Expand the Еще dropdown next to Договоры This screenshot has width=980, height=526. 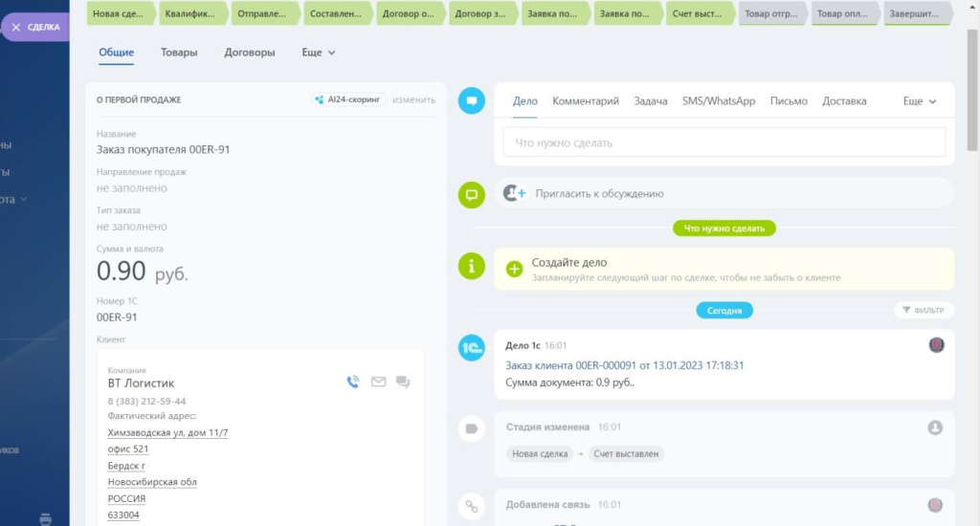tap(318, 53)
